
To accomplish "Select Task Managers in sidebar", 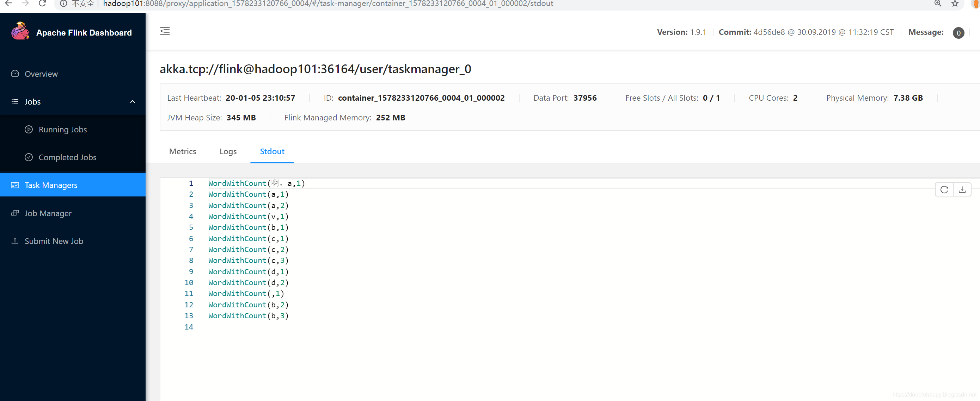I will coord(51,185).
